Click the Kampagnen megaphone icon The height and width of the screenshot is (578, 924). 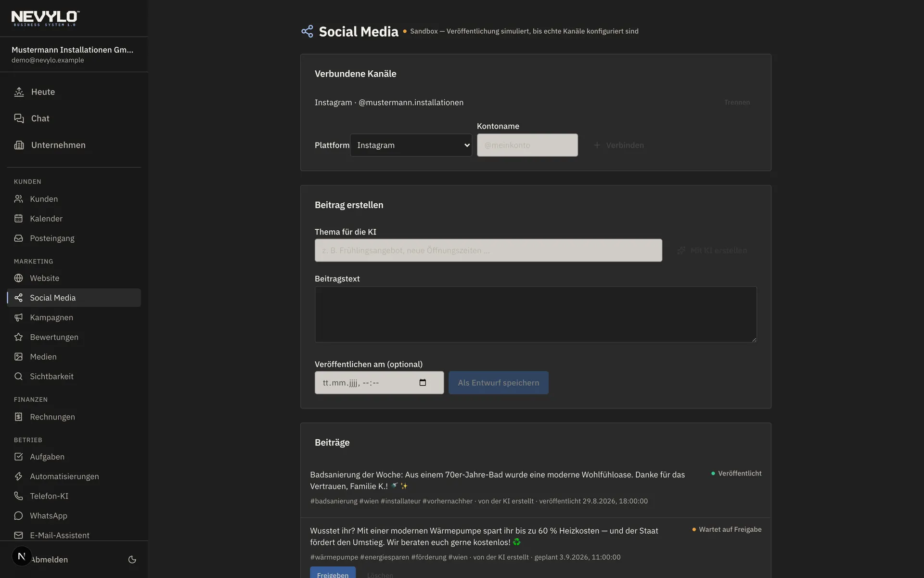click(18, 317)
